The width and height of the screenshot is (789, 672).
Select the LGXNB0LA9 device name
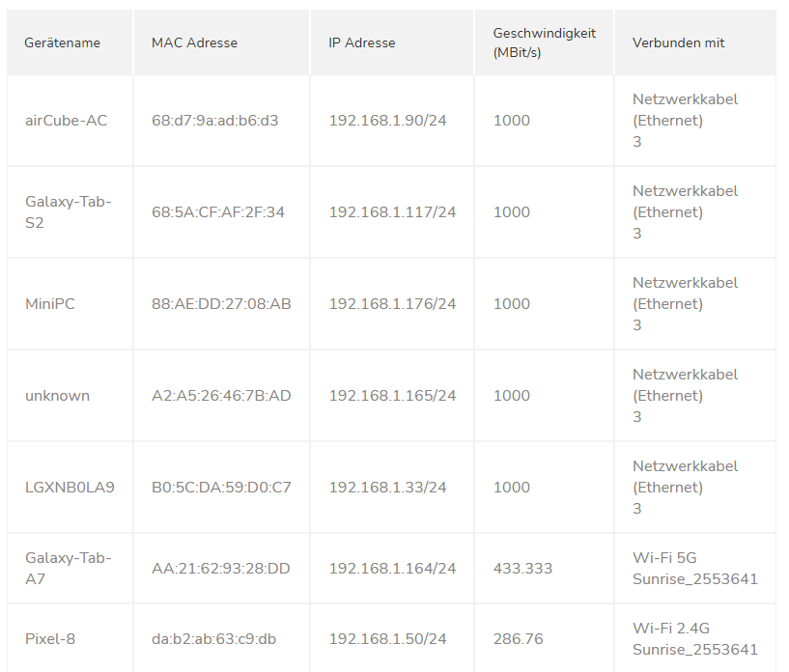coord(70,488)
